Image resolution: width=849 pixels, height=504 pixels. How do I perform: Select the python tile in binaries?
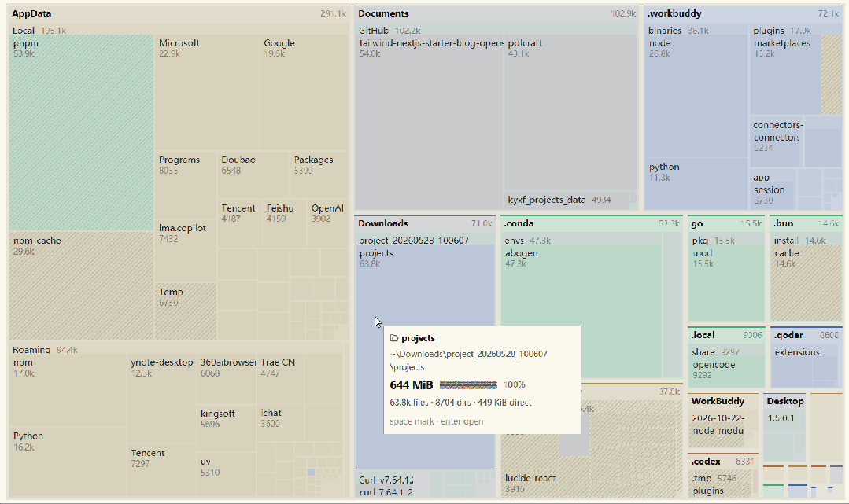pyautogui.click(x=696, y=183)
